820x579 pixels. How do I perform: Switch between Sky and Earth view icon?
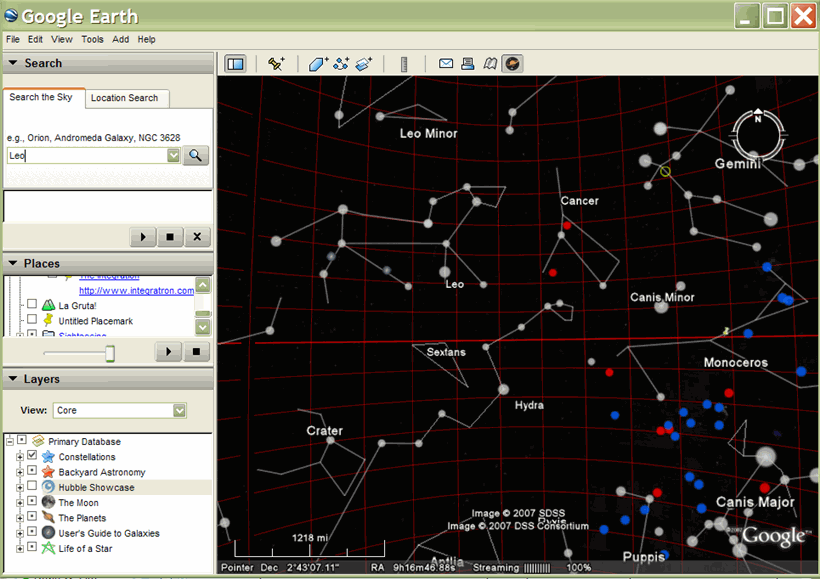pos(511,64)
